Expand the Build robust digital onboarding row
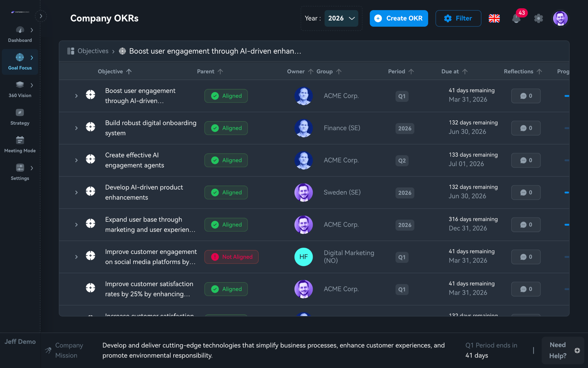This screenshot has height=368, width=588. pyautogui.click(x=76, y=128)
